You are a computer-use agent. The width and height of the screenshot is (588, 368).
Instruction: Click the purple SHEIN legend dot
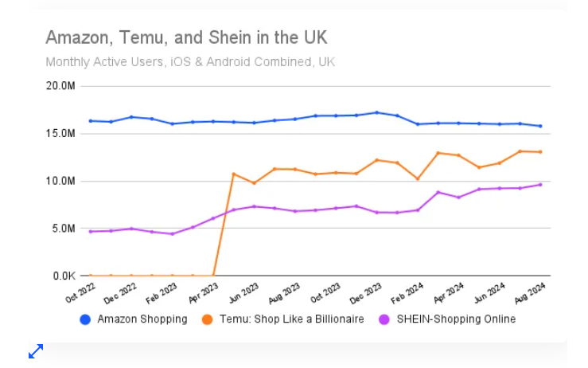(x=384, y=319)
